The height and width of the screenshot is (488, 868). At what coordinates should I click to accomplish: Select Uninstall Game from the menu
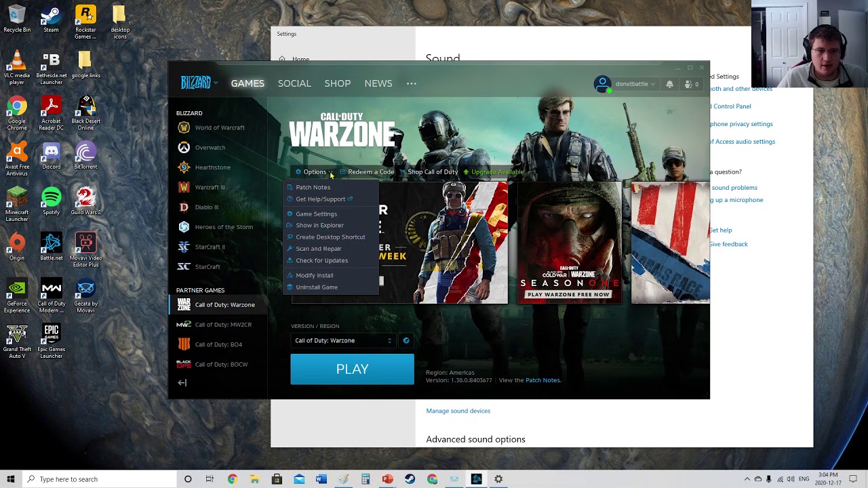[316, 287]
